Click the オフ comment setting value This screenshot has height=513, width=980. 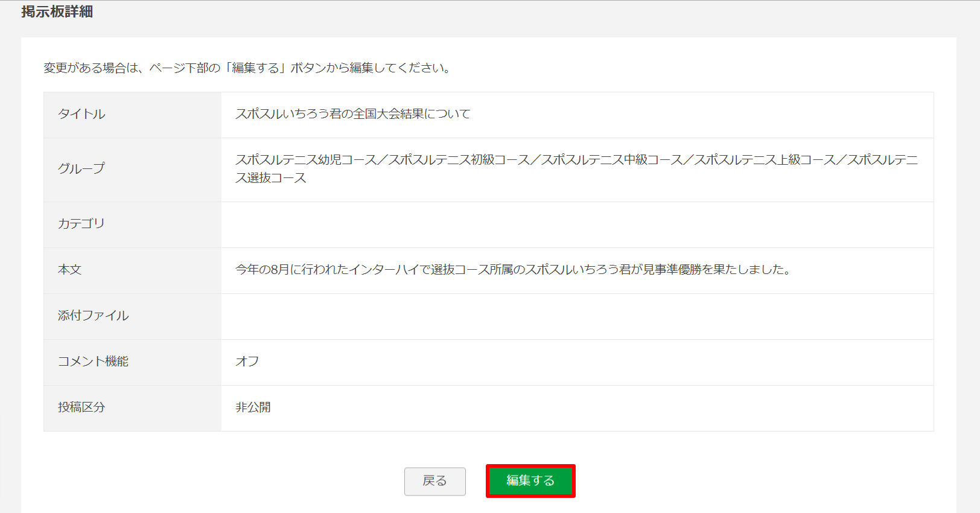point(247,362)
